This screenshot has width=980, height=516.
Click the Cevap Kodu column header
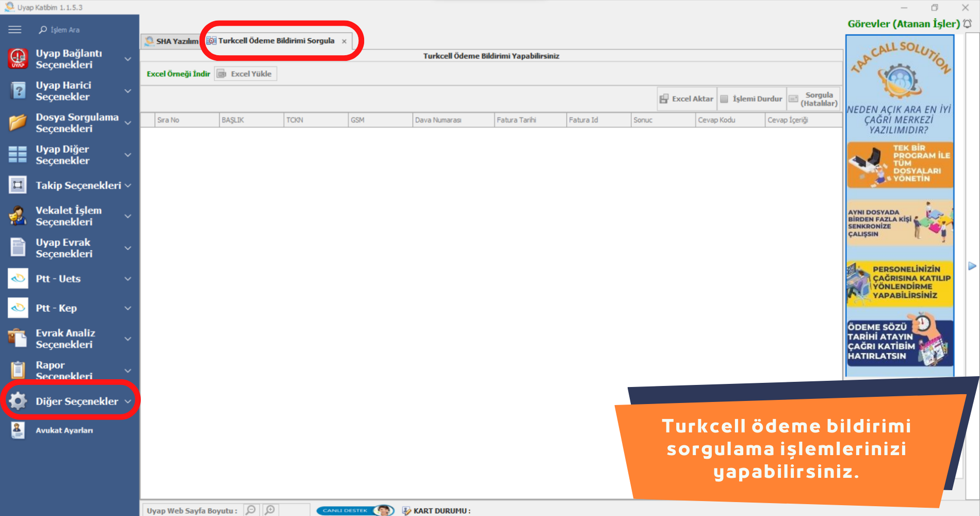pos(730,120)
